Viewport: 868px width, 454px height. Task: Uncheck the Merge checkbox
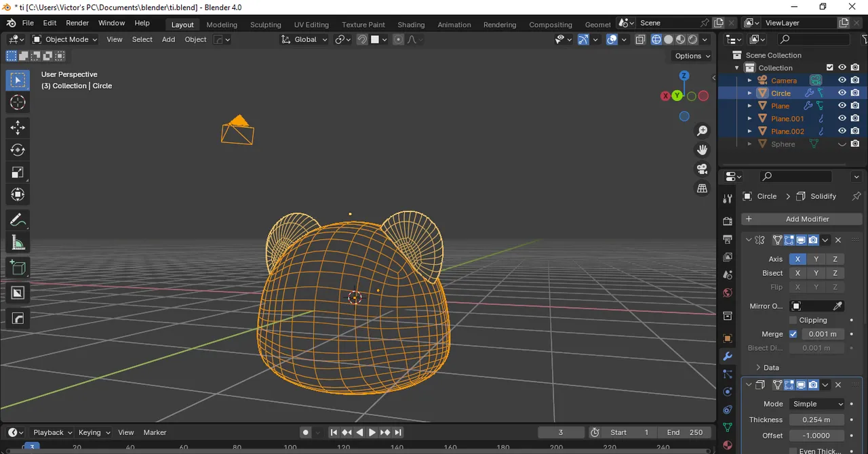coord(793,334)
